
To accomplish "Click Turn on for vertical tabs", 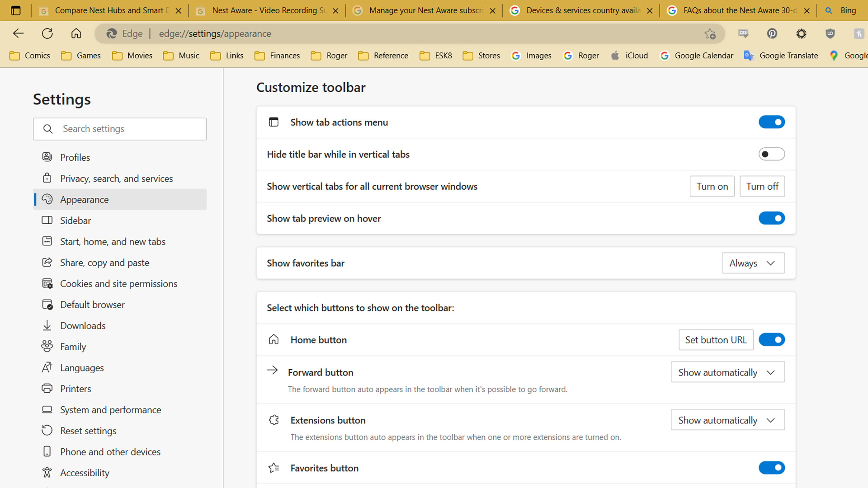I will tap(712, 186).
